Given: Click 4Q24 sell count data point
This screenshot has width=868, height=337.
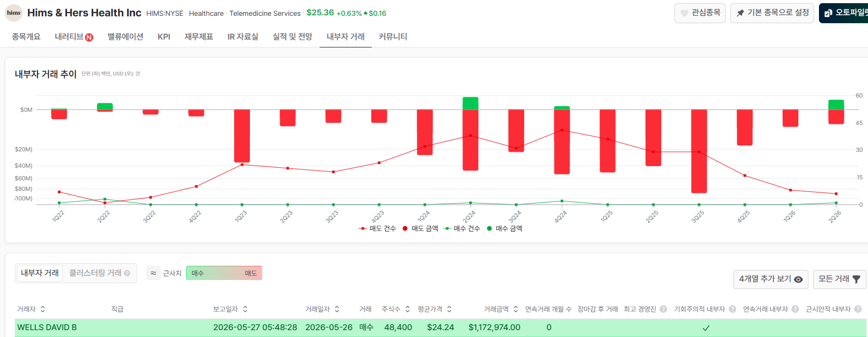Looking at the screenshot, I should coord(562,130).
